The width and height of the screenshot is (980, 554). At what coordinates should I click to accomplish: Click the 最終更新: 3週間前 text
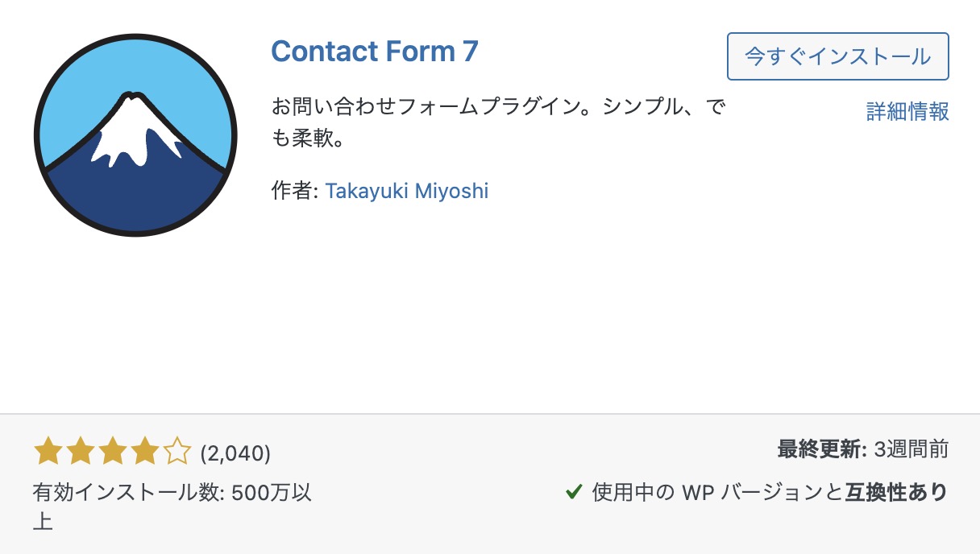click(863, 449)
